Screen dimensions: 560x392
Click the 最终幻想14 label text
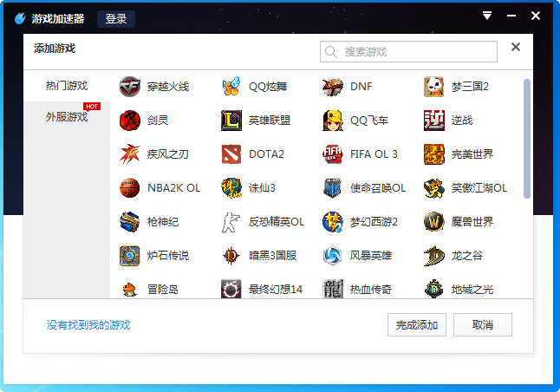pyautogui.click(x=276, y=289)
